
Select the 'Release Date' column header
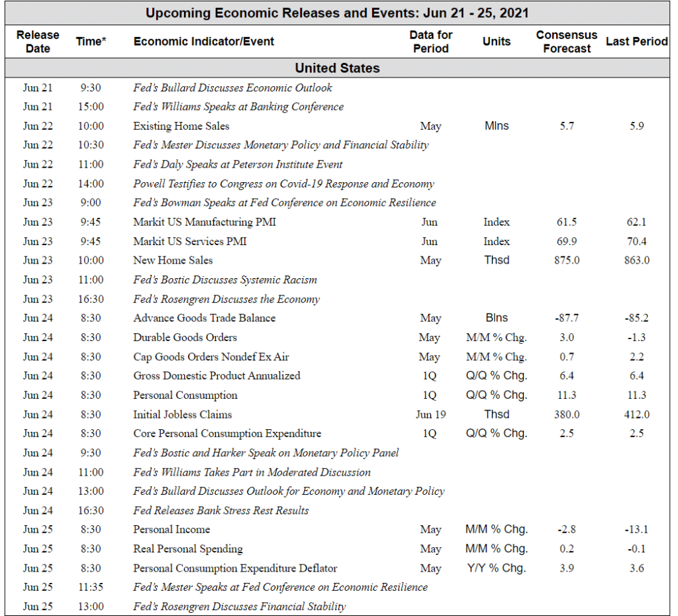(38, 42)
